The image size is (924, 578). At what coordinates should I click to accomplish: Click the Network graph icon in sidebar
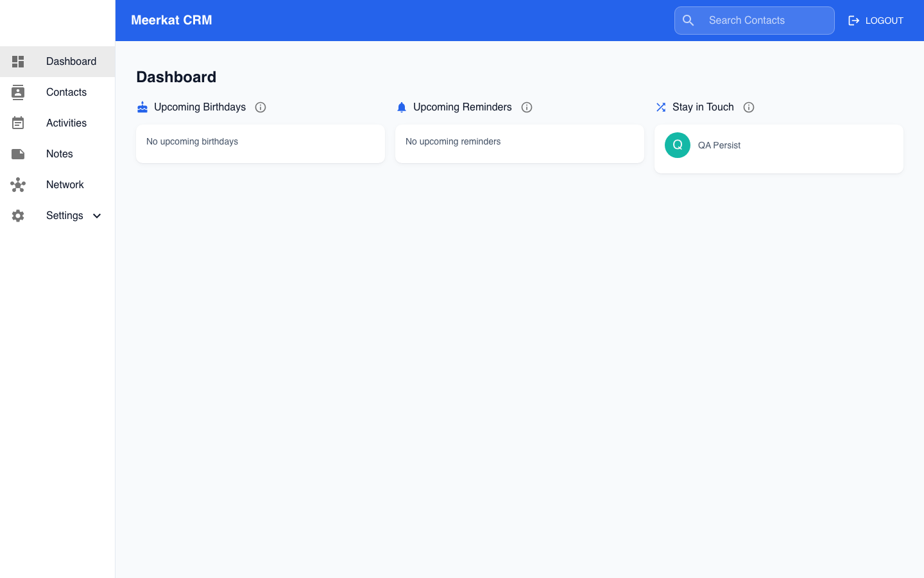(x=18, y=185)
